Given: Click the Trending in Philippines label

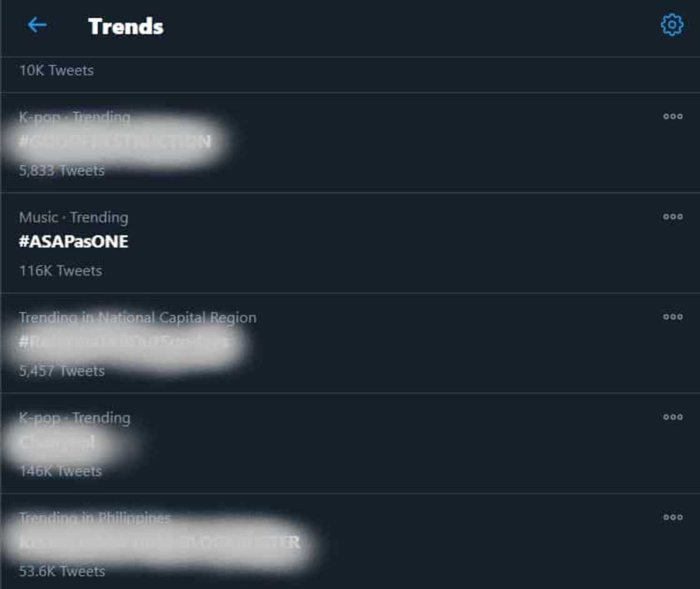Looking at the screenshot, I should (95, 518).
